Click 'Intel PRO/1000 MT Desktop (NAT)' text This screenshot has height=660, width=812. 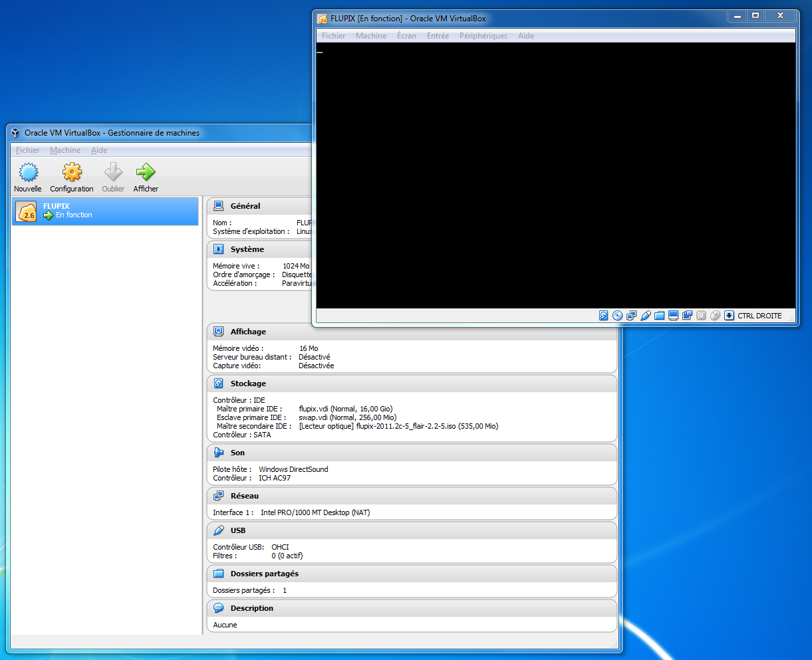tap(315, 512)
